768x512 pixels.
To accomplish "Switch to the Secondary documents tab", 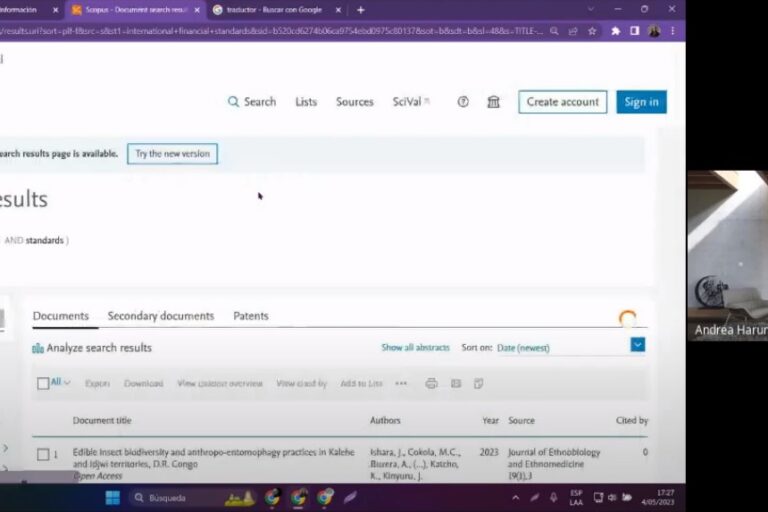I will [x=161, y=316].
